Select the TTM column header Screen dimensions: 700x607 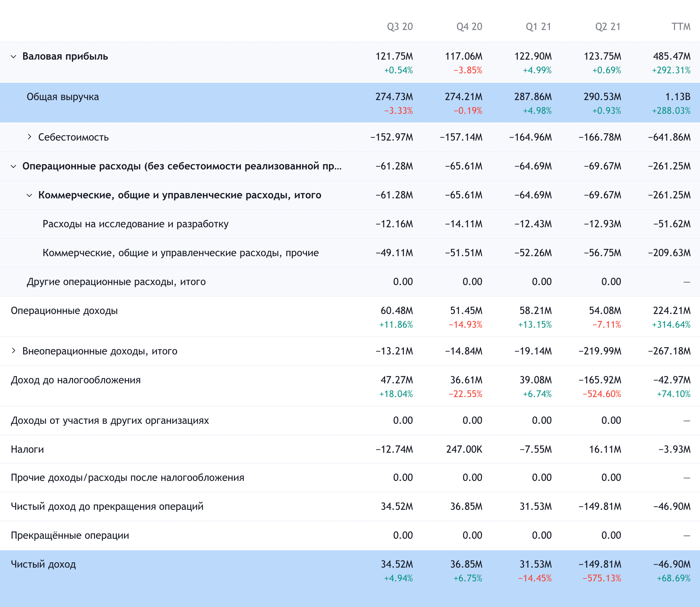pos(681,27)
